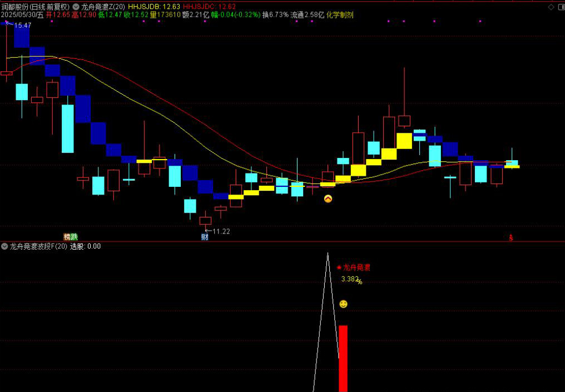Click the red $ marker near bottom right
Image resolution: width=565 pixels, height=392 pixels.
511,237
